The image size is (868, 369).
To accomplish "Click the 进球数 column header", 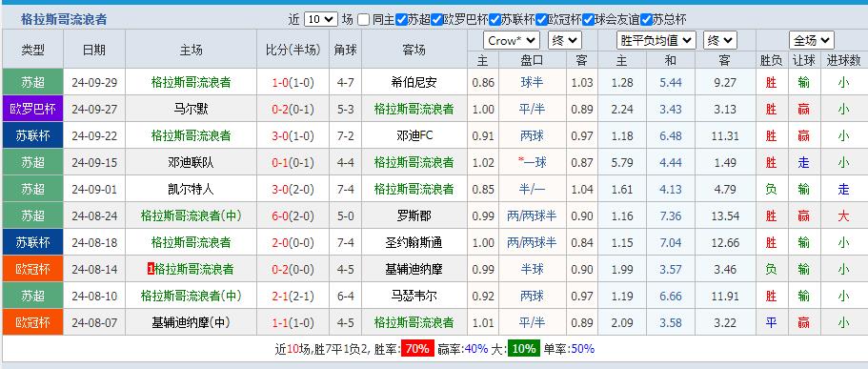I will click(x=843, y=60).
